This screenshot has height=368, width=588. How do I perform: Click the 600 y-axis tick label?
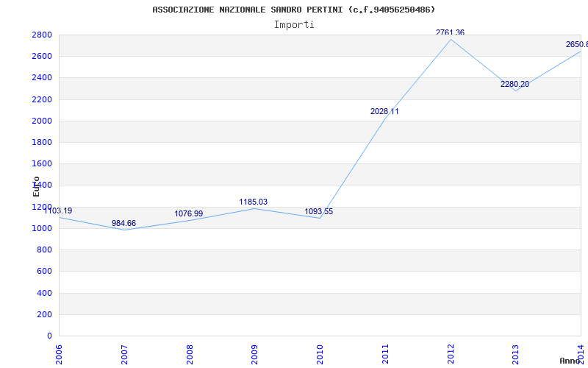click(44, 271)
